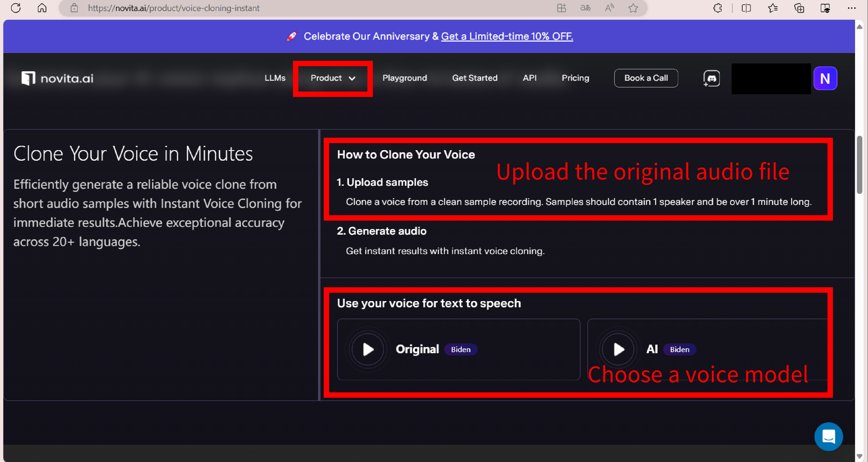Screen dimensions: 868x462
Task: Open the N user avatar menu
Action: 825,78
